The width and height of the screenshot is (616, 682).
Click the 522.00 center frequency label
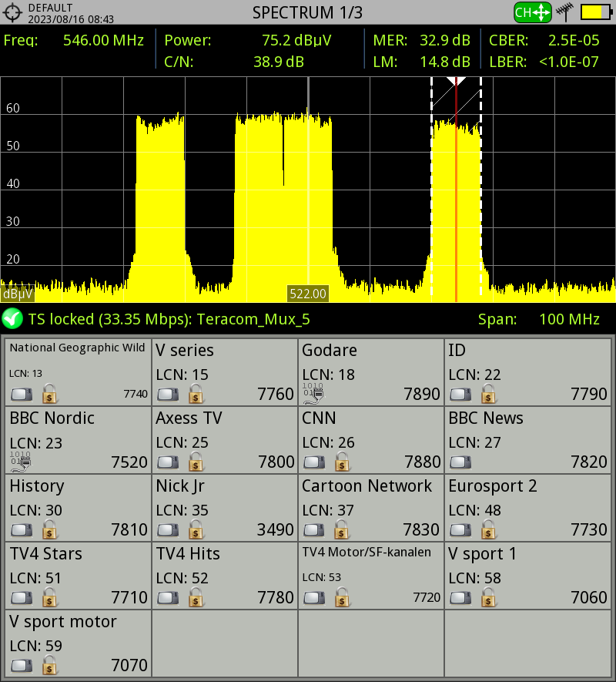click(x=308, y=294)
